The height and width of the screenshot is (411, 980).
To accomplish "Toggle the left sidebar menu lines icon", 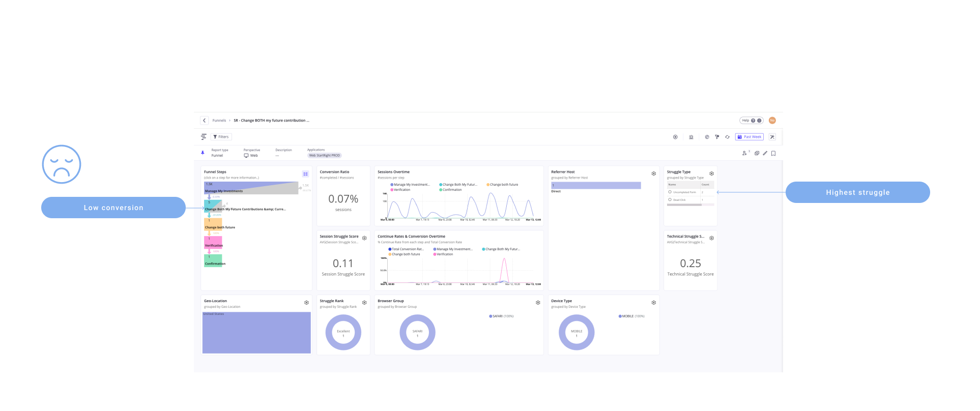I will coord(204,137).
